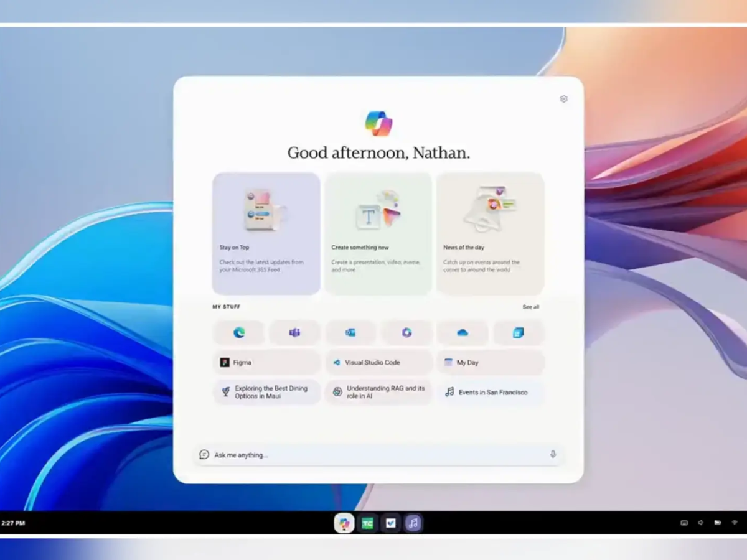Open the music note app in taskbar

click(413, 523)
